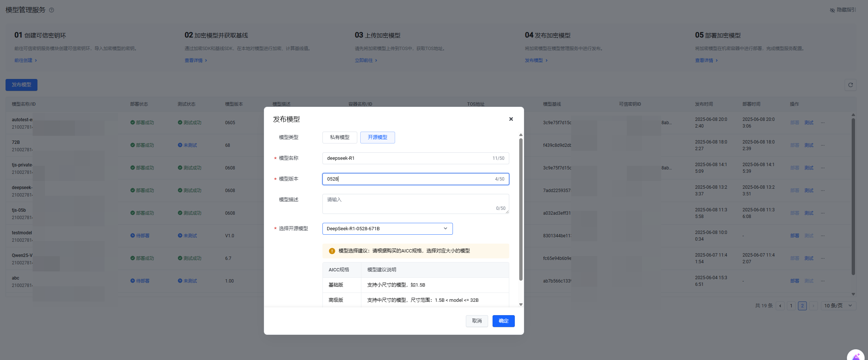The image size is (868, 360).
Task: Click 测试 in the tjs-private row
Action: coord(809,168)
